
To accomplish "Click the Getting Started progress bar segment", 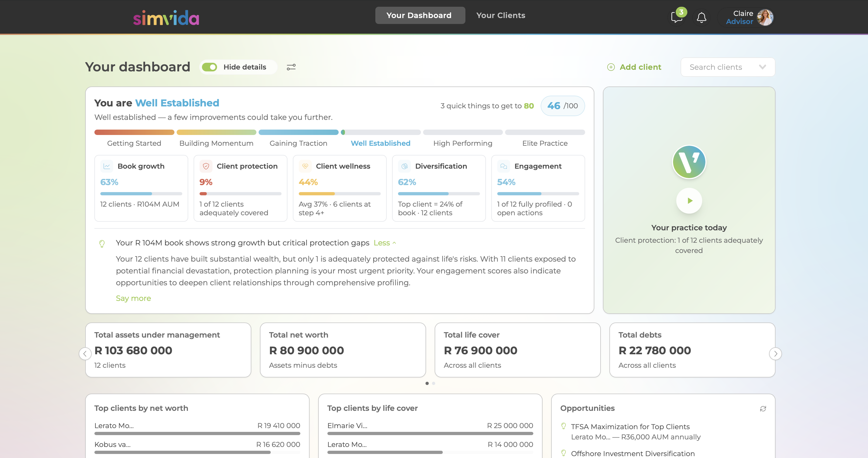I will pos(134,132).
